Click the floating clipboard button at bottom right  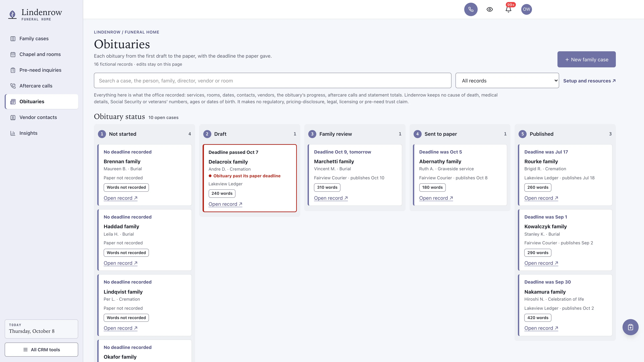point(631,327)
